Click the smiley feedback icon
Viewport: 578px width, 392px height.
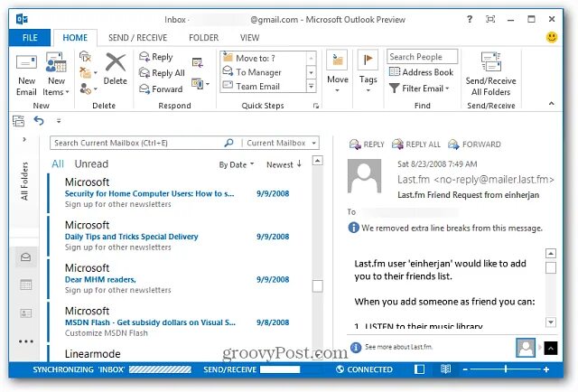[x=552, y=37]
